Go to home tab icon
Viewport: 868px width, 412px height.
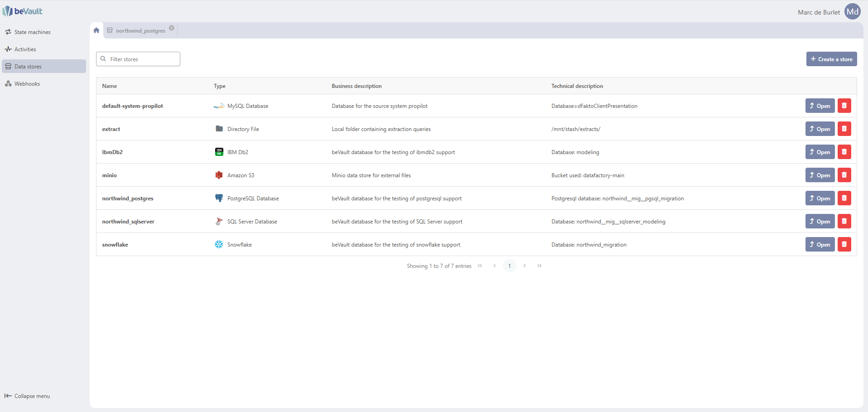coord(96,30)
